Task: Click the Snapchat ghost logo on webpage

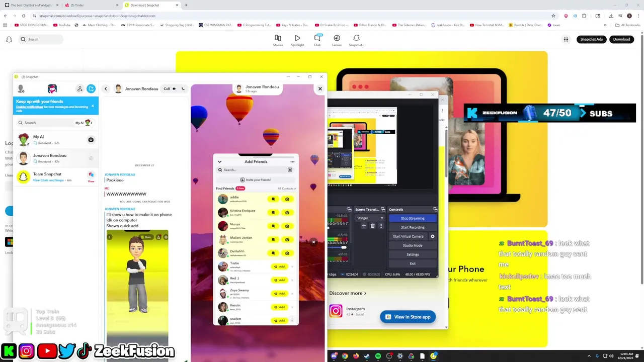Action: pos(9,39)
